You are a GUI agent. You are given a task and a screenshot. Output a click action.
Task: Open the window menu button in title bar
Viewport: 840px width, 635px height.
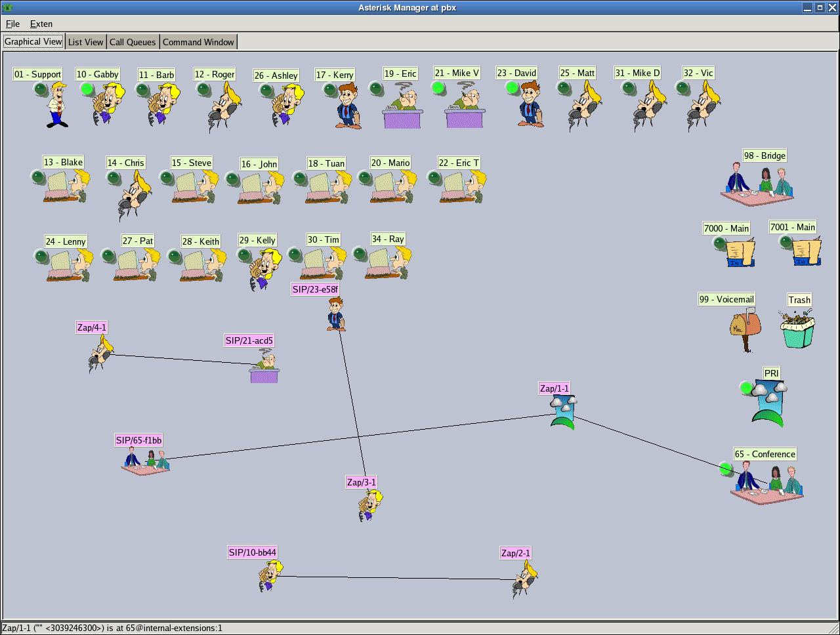tap(8, 7)
